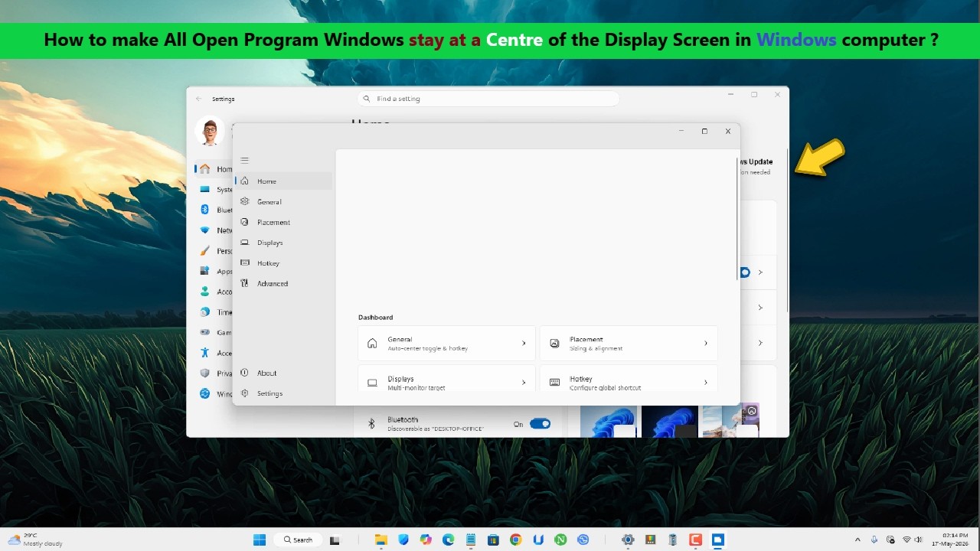
Task: Expand the Placement sizing & alignment card
Action: click(x=629, y=344)
